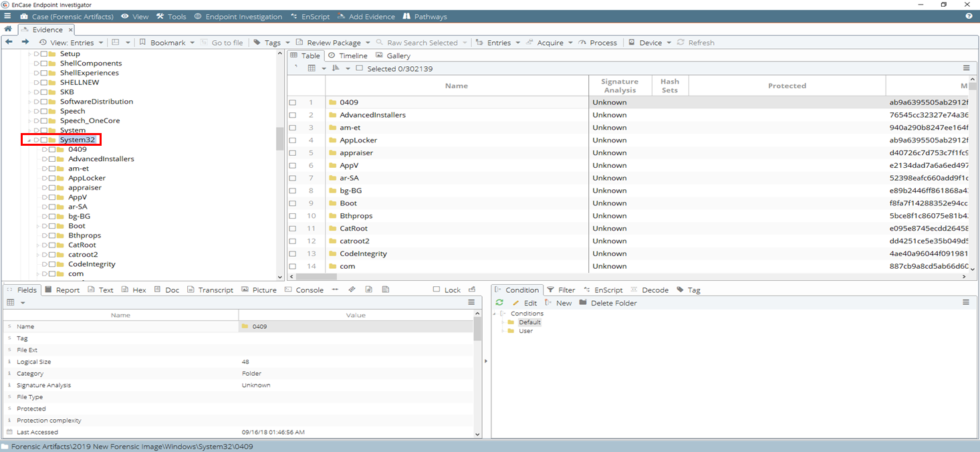Click the Fields pane grid layout icon

point(10,302)
